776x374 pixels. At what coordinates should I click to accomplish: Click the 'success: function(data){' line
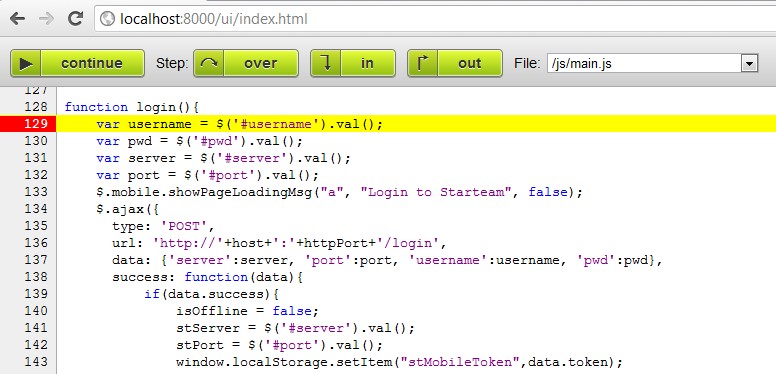pyautogui.click(x=207, y=277)
